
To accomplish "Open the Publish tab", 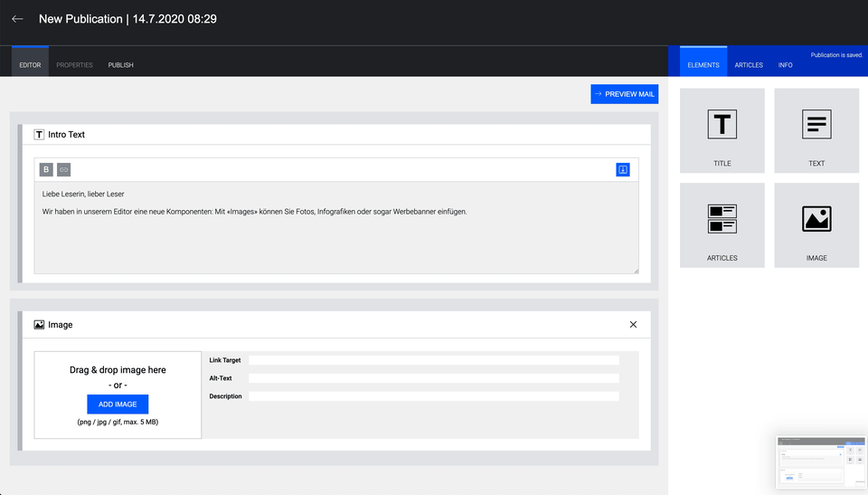I will point(120,65).
